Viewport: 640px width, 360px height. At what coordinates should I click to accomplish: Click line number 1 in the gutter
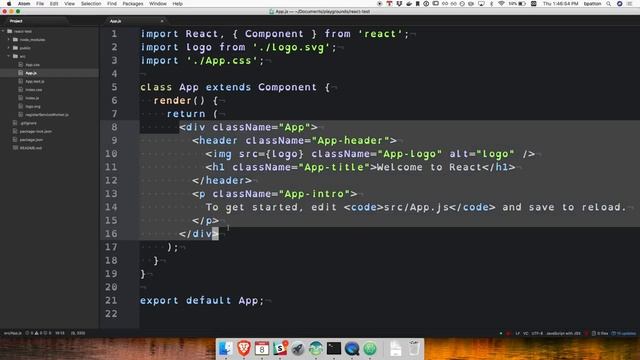[114, 34]
